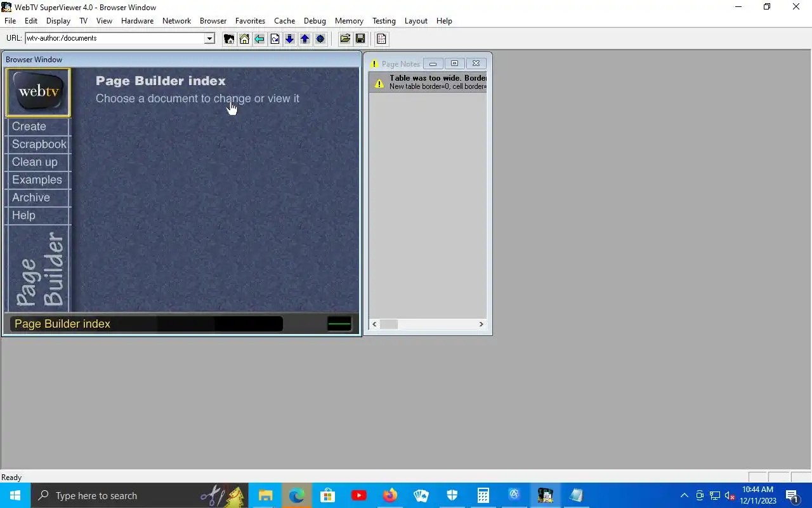812x508 pixels.
Task: Open the View menu
Action: point(104,21)
